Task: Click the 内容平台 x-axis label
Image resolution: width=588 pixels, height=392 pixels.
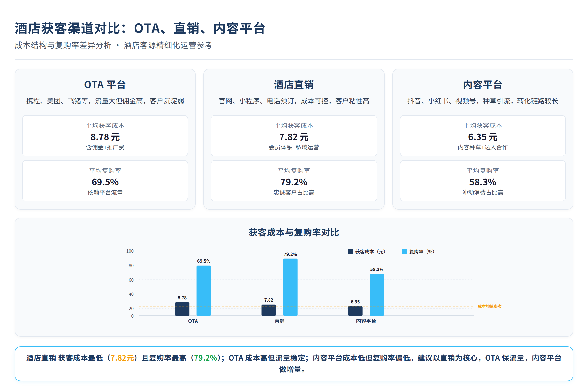Action: coord(366,321)
